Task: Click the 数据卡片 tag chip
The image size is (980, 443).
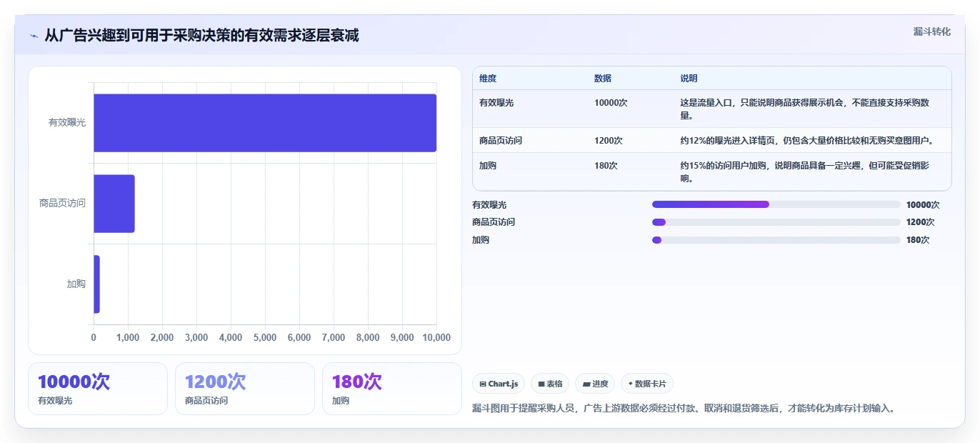Action: click(647, 384)
